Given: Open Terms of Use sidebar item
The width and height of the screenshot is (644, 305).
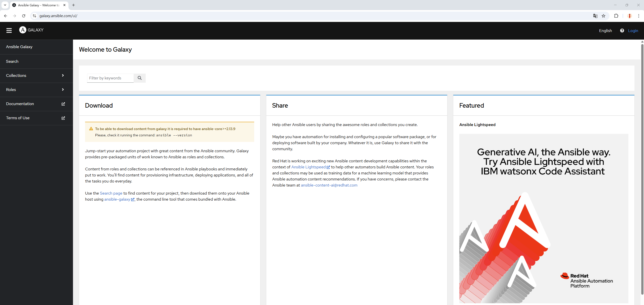Looking at the screenshot, I should tap(18, 118).
